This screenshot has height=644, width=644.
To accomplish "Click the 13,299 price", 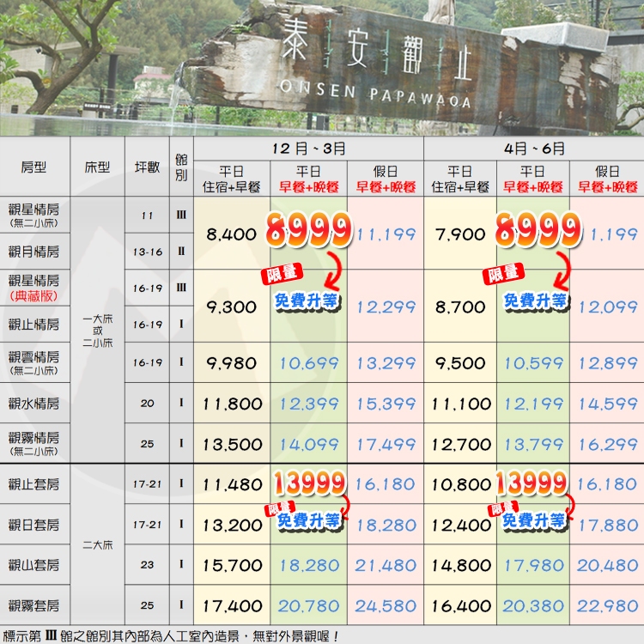I will coord(386,363).
